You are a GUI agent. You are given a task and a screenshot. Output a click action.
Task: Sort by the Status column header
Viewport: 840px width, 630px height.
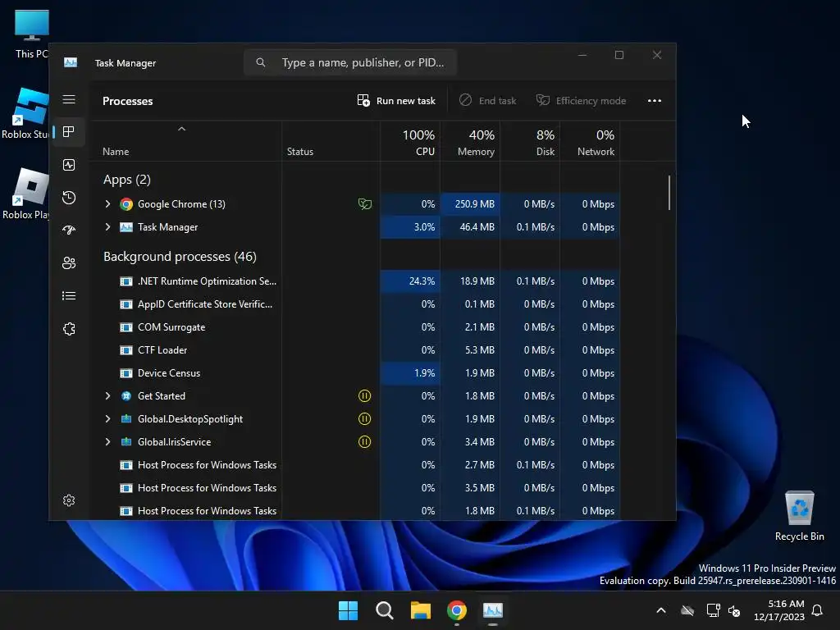click(331, 142)
